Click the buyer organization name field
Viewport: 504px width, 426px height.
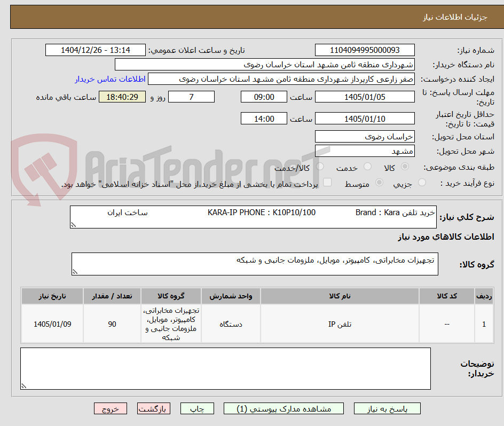coord(264,65)
